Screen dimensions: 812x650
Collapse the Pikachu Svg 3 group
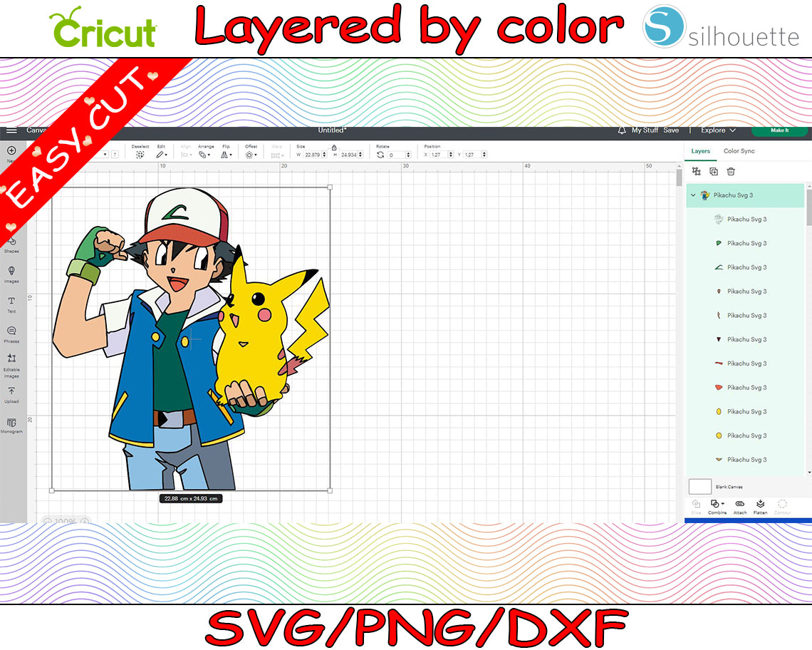pos(692,195)
